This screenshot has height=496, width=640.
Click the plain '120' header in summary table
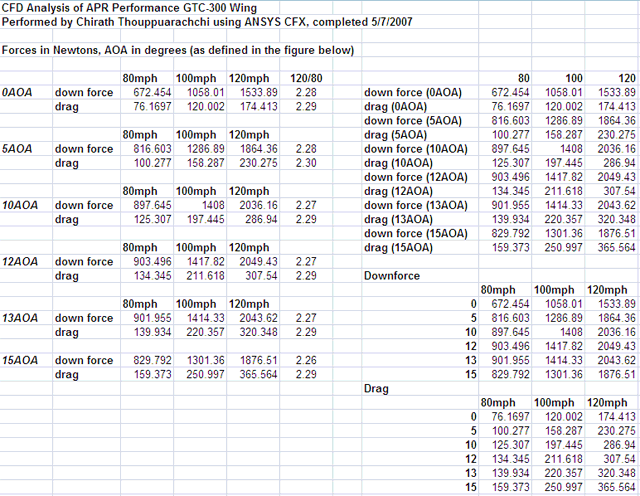coord(626,77)
